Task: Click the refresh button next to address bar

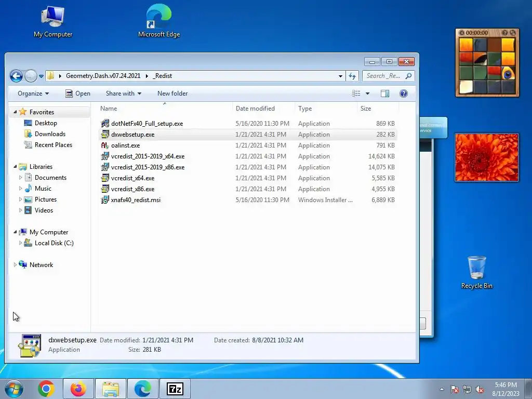Action: click(352, 76)
